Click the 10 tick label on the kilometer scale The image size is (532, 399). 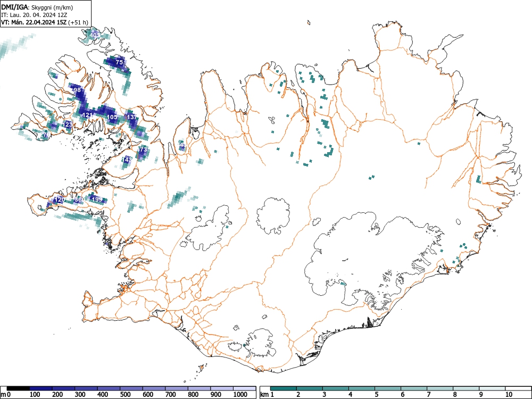[x=509, y=395]
